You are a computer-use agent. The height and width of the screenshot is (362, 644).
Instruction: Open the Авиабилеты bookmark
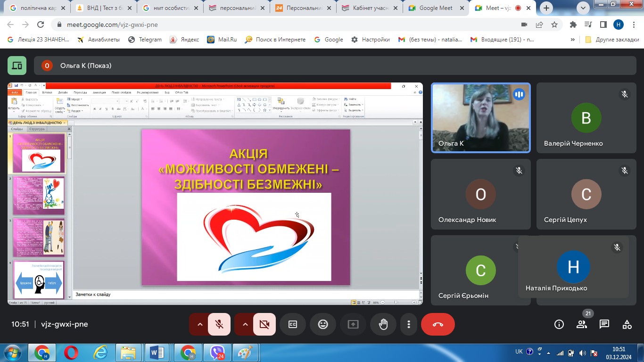click(99, 40)
